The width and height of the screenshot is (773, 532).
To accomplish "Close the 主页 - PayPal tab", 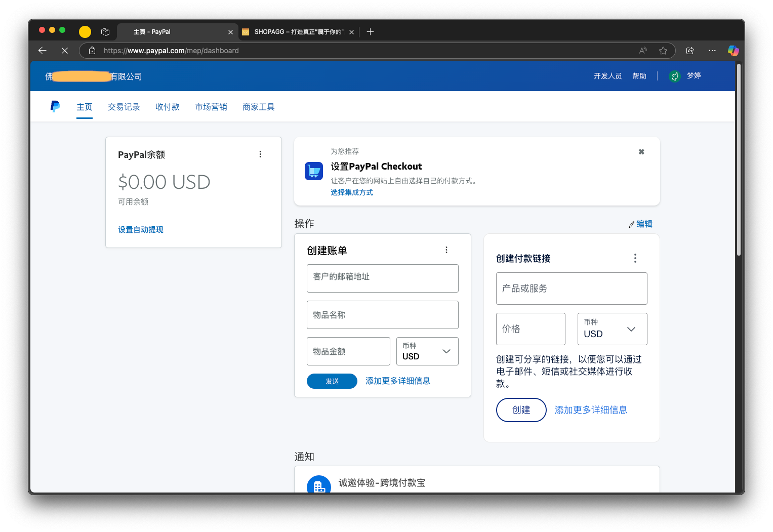I will tap(230, 32).
